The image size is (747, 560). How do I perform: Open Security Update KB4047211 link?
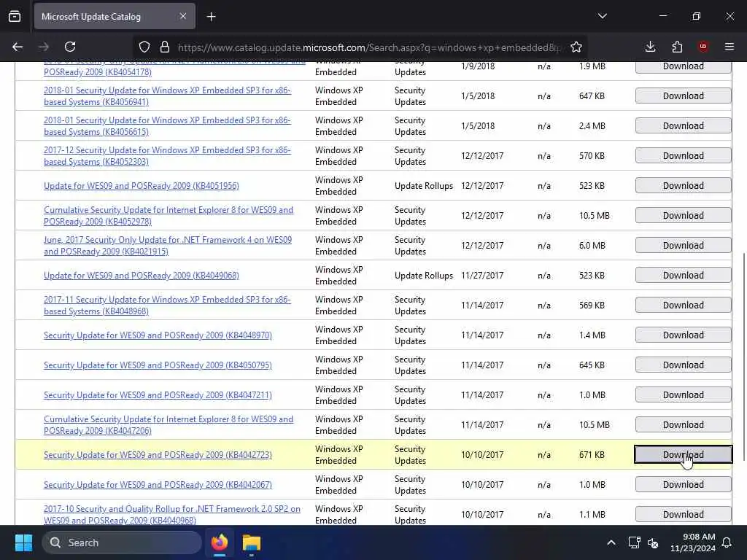pyautogui.click(x=158, y=395)
